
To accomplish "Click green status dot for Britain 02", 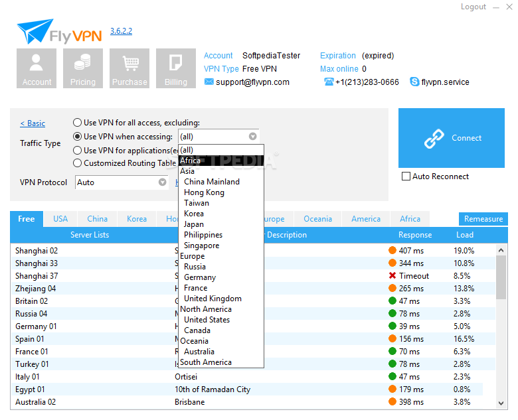I will [x=392, y=301].
